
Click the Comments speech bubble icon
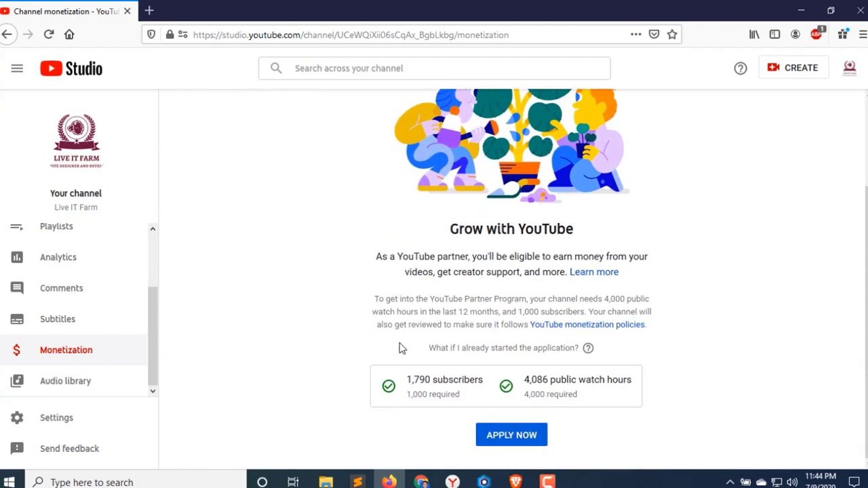[x=17, y=288]
